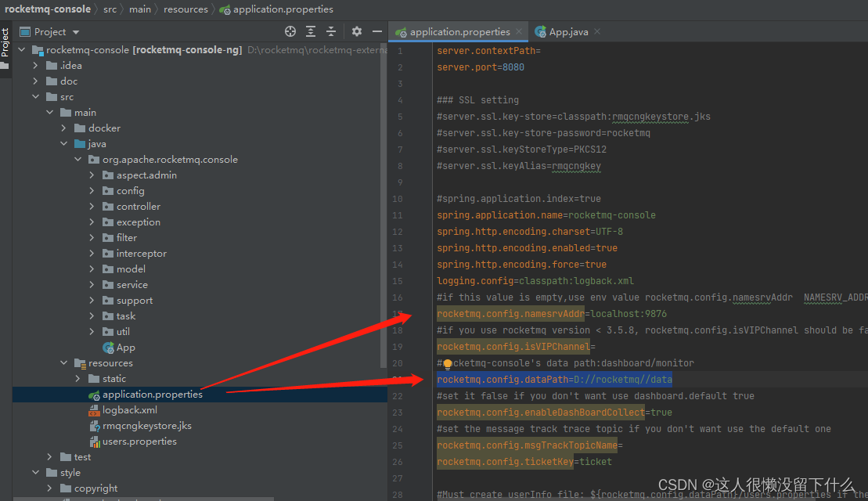Close the App.java editor tab
This screenshot has width=868, height=501.
coord(597,32)
